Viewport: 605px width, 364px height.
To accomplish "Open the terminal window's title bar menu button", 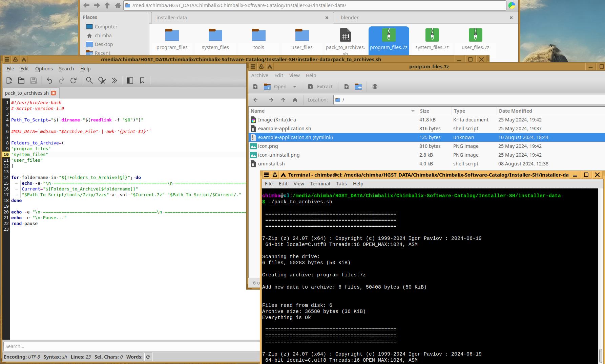I will tap(267, 175).
